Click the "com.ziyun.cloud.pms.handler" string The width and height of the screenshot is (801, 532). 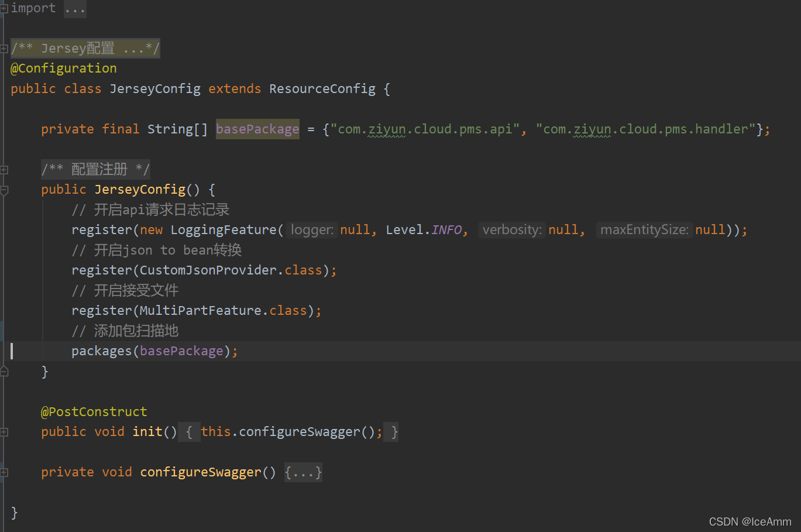(x=646, y=129)
